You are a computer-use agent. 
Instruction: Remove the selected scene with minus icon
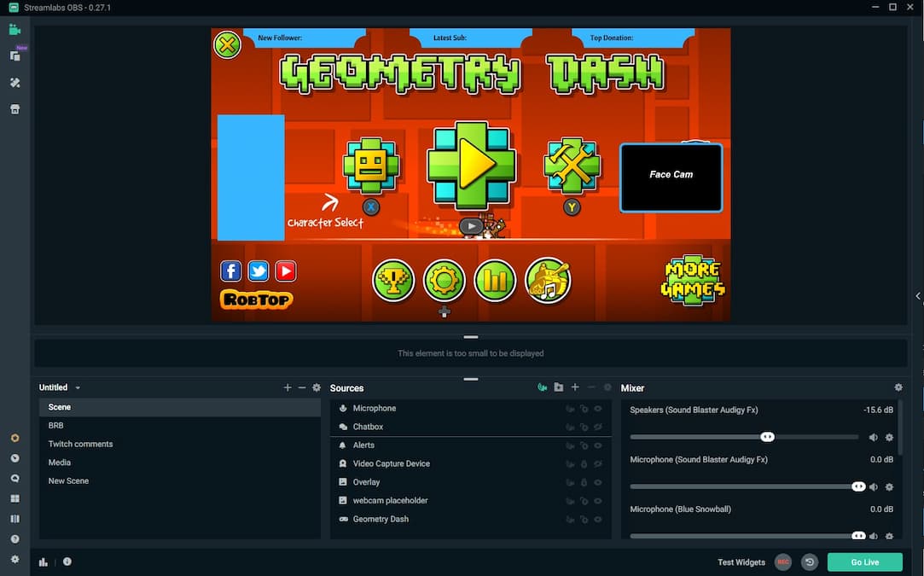[302, 387]
